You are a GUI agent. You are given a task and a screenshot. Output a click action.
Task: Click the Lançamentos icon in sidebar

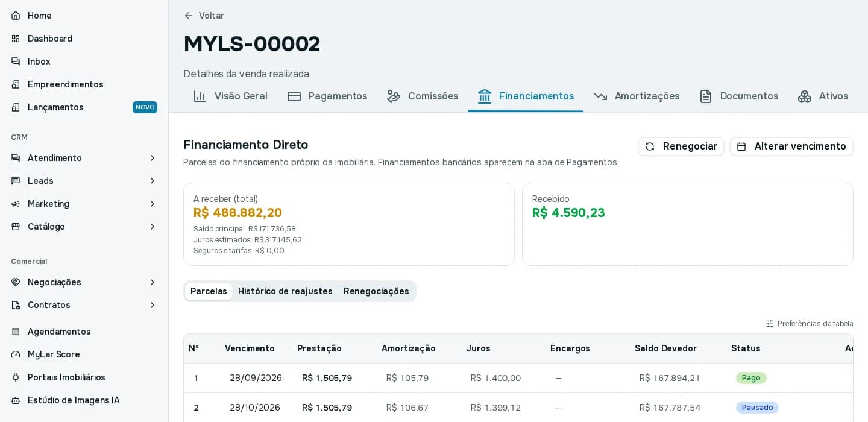point(16,107)
